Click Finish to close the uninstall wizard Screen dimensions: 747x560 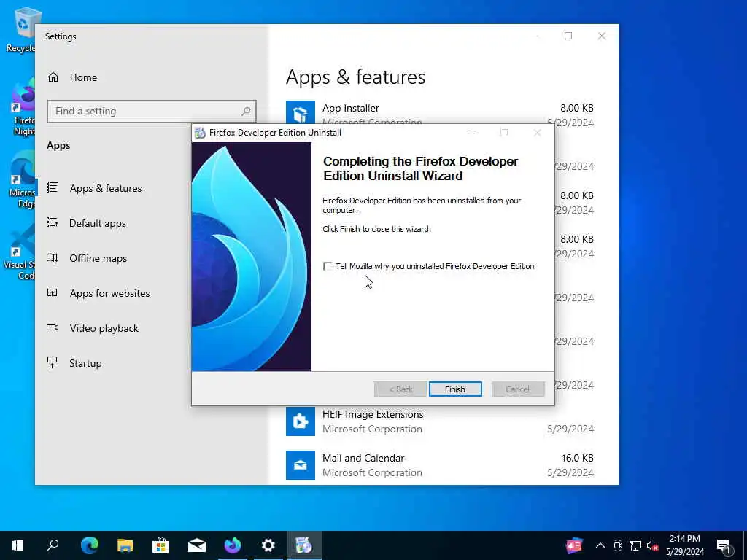pyautogui.click(x=455, y=389)
